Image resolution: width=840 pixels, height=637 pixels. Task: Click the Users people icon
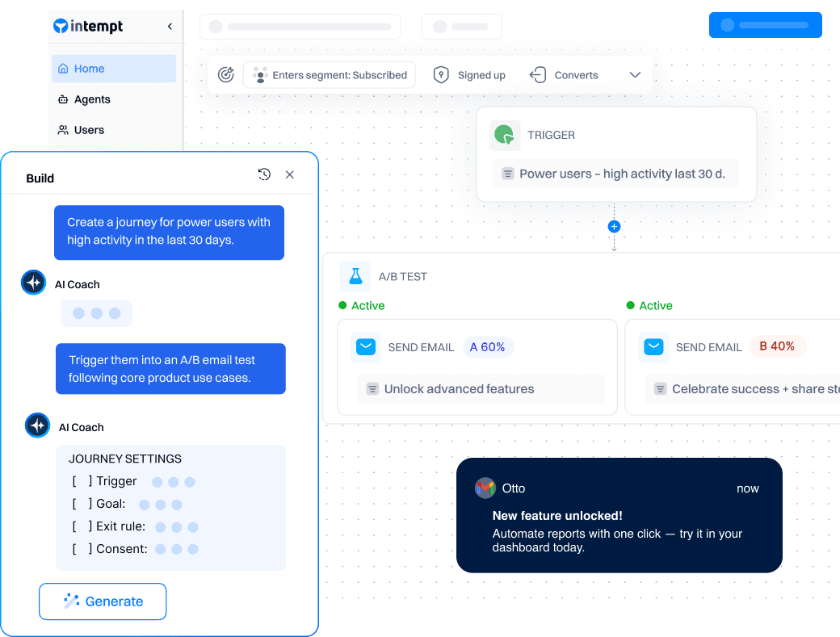[x=63, y=130]
